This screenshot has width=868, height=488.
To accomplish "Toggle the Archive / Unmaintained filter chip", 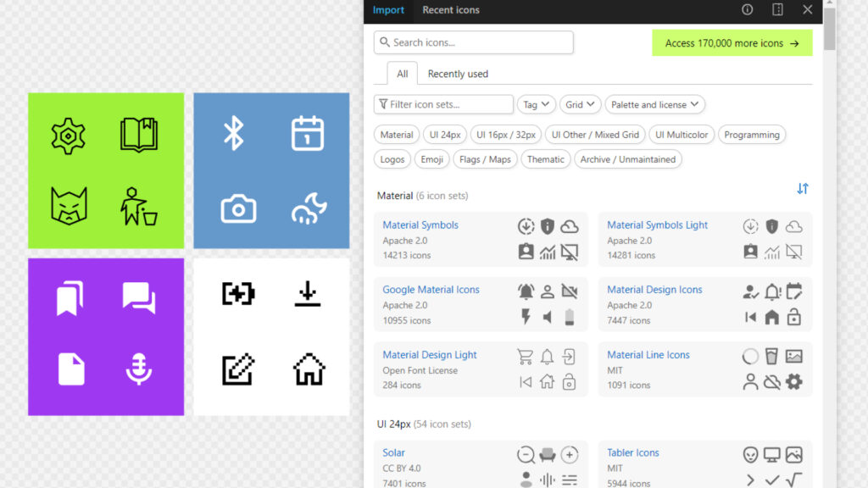I will click(x=628, y=159).
